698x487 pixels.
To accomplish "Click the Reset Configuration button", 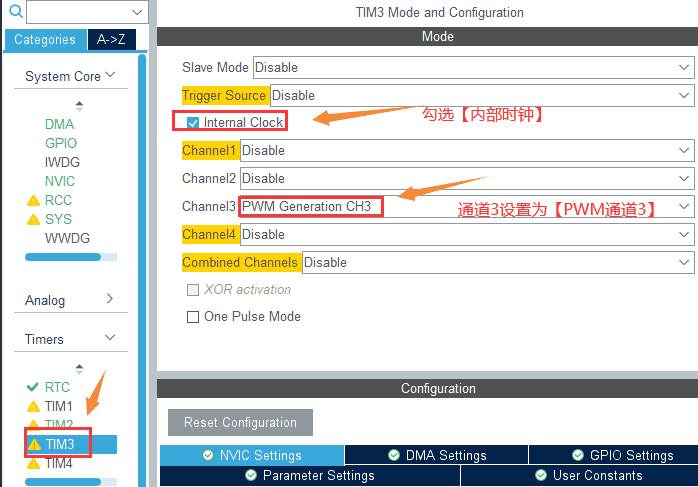I will (240, 422).
